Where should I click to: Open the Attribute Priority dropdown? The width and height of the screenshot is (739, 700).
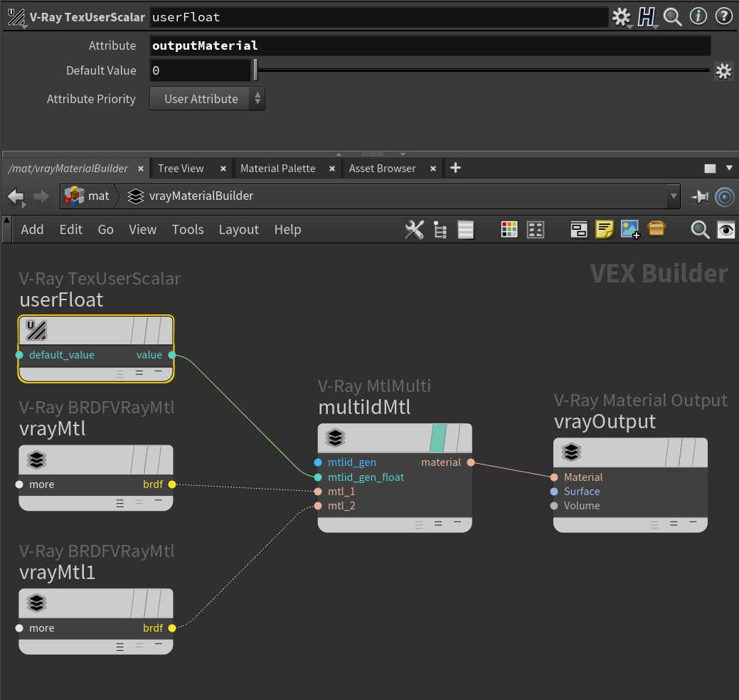click(x=208, y=98)
